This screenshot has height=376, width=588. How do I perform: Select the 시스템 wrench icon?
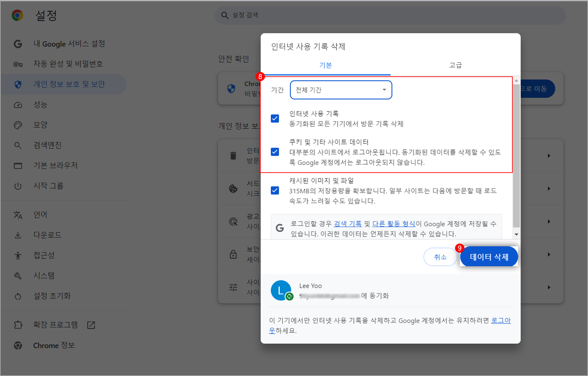(18, 275)
